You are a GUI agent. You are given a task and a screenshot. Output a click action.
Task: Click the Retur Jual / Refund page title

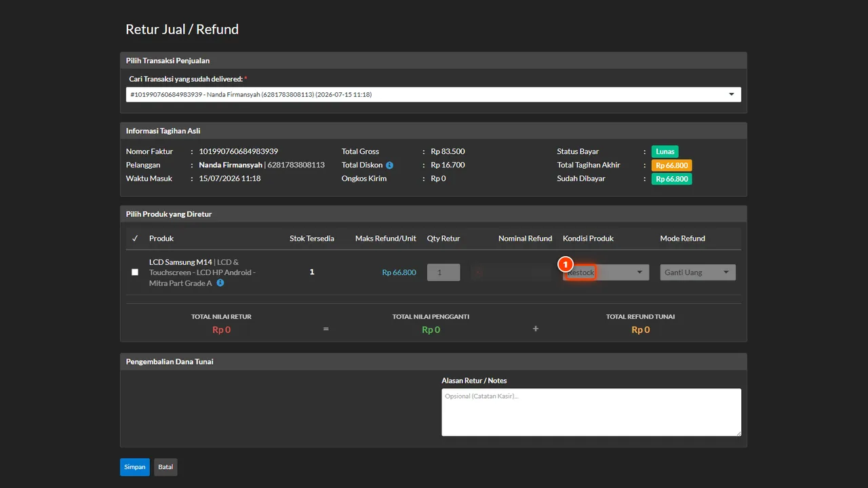pyautogui.click(x=182, y=29)
